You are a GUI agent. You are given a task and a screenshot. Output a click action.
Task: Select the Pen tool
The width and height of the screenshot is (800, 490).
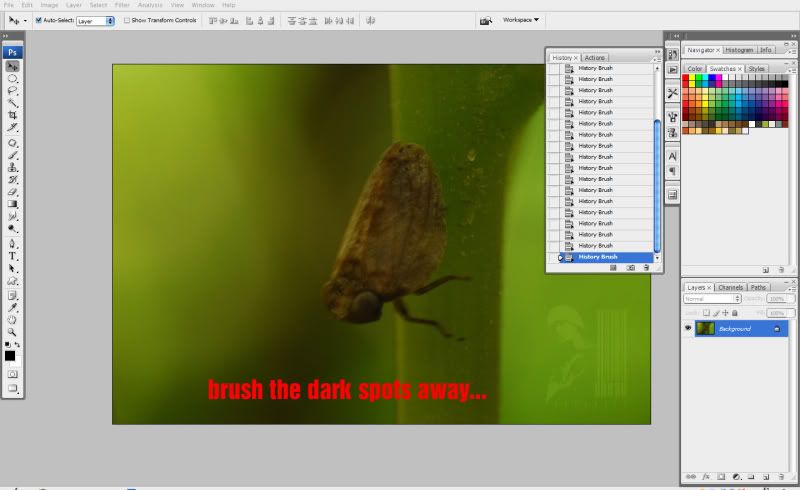pyautogui.click(x=12, y=244)
